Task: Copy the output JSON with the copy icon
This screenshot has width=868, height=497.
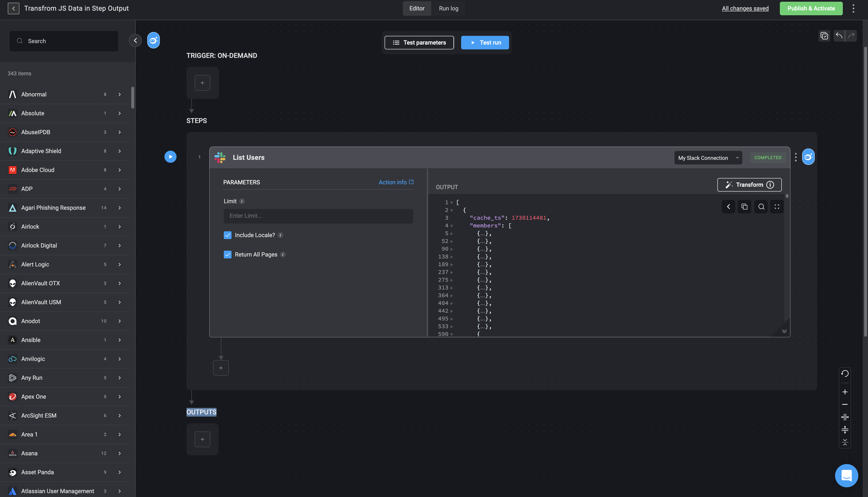Action: click(744, 207)
